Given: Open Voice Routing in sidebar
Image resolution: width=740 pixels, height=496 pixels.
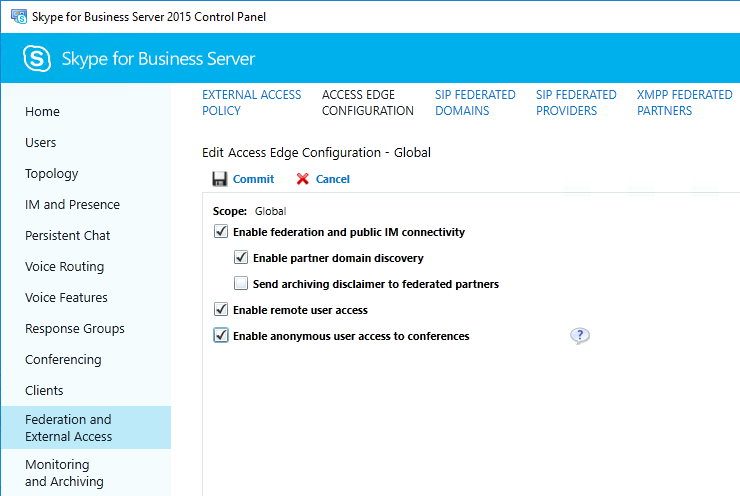Looking at the screenshot, I should click(x=64, y=267).
